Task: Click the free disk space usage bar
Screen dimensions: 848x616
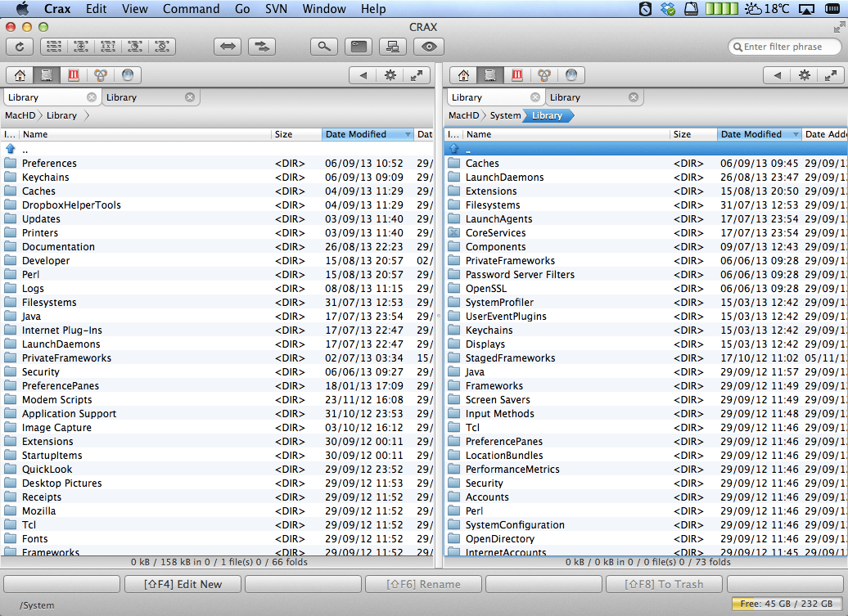Action: [x=786, y=604]
